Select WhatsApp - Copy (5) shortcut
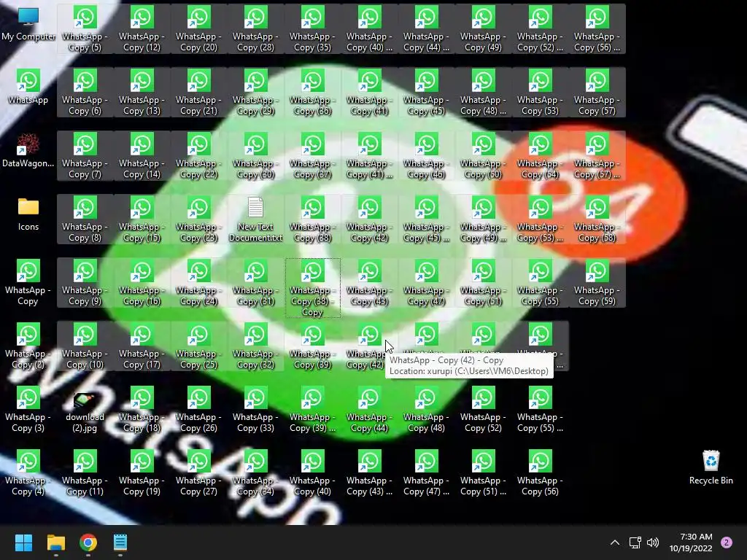Viewport: 747px width, 560px height. [x=85, y=29]
